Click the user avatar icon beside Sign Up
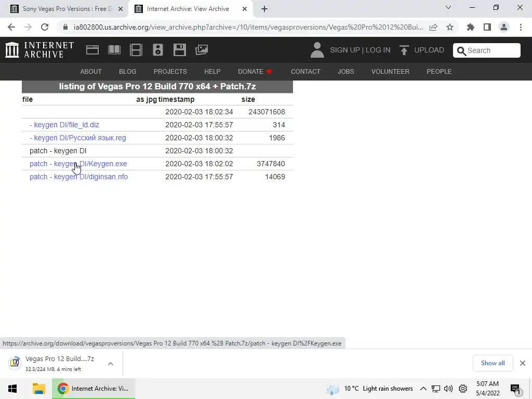532x399 pixels. (x=317, y=50)
